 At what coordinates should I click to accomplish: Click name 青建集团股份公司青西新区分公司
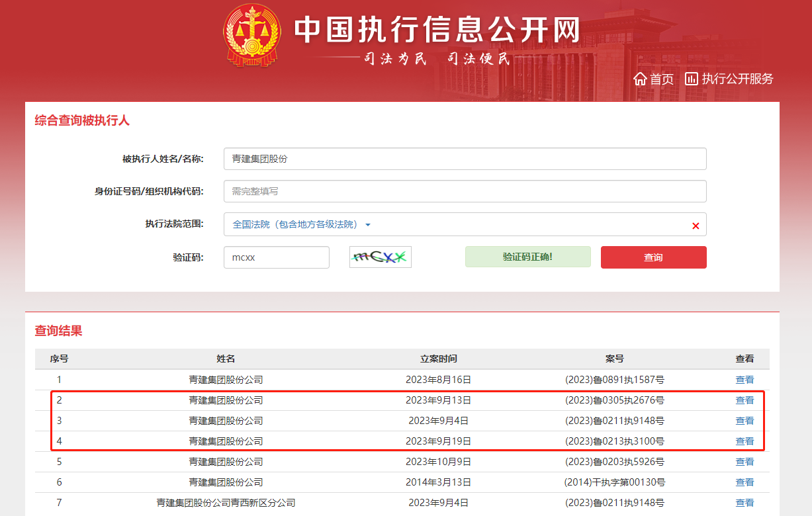(x=226, y=503)
